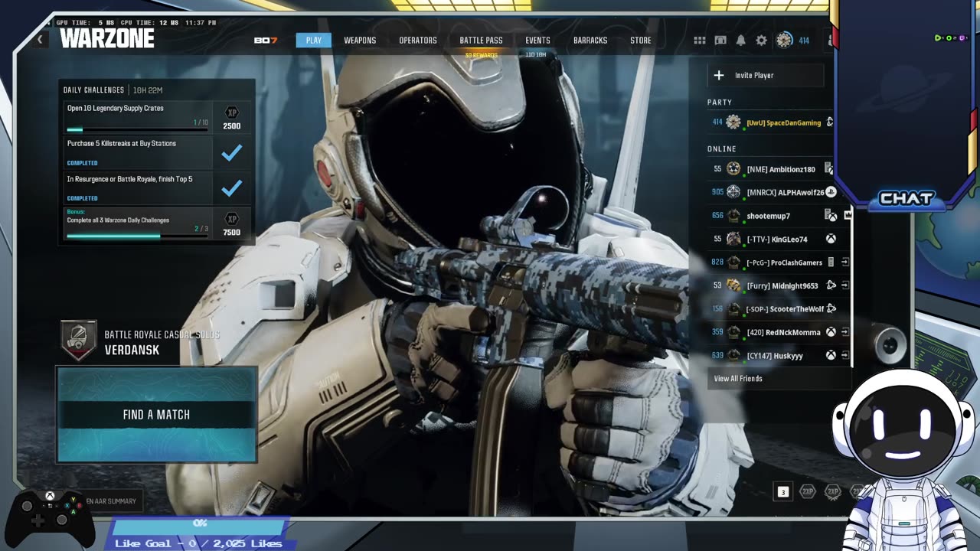Viewport: 980px width, 551px height.
Task: Click Killstreaks challenge completed checkmark
Action: click(232, 152)
